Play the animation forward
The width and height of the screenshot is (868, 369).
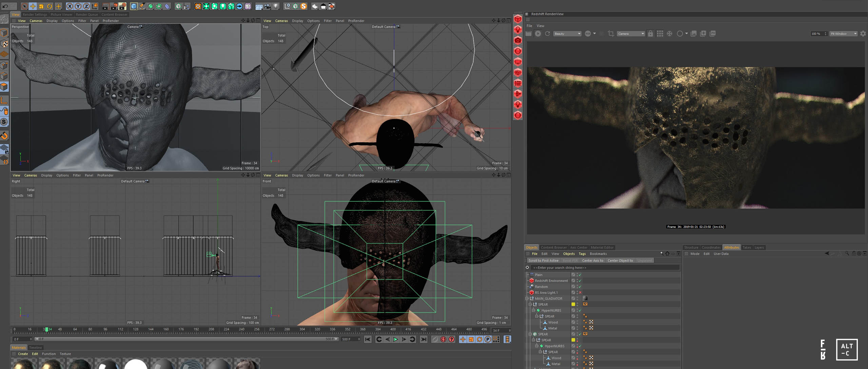coord(396,339)
